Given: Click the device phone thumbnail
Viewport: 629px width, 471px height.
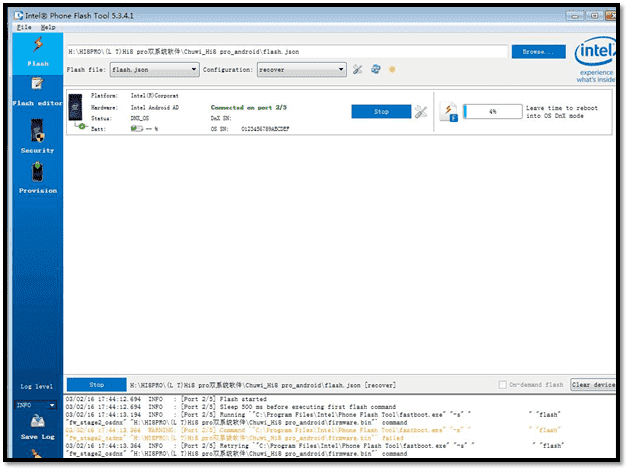Looking at the screenshot, I should pos(75,108).
